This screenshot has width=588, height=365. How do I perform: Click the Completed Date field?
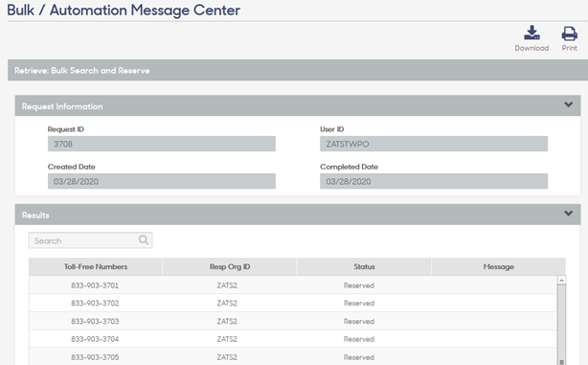(434, 181)
